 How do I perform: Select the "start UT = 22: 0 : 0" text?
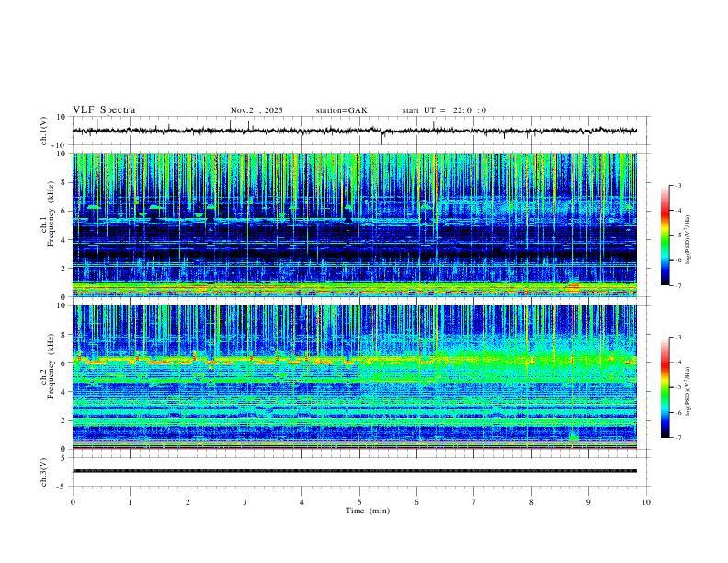coord(444,110)
